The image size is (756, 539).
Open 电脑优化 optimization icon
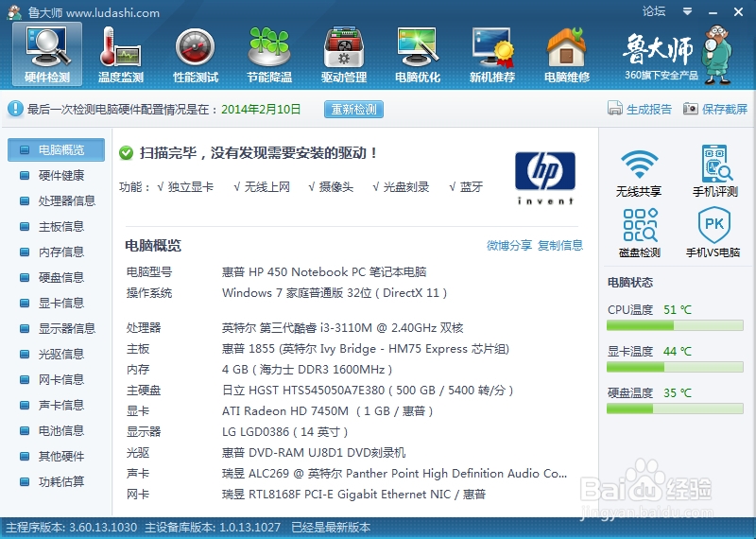418,55
